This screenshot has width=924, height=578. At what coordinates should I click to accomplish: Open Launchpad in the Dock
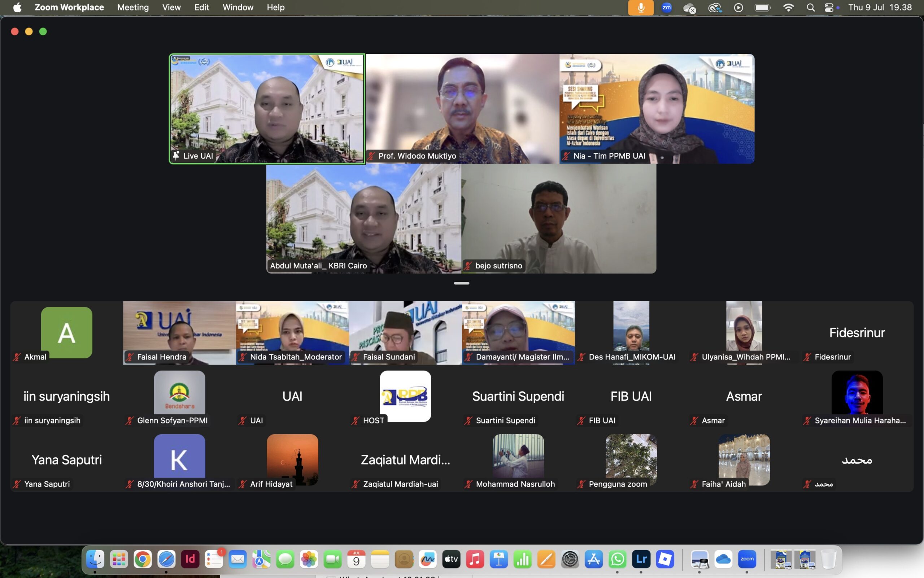coord(119,560)
